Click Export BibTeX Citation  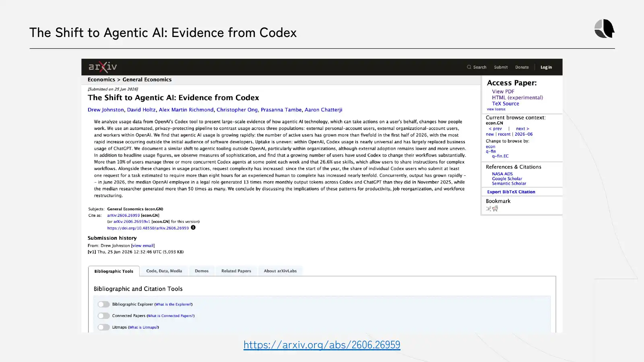click(511, 192)
